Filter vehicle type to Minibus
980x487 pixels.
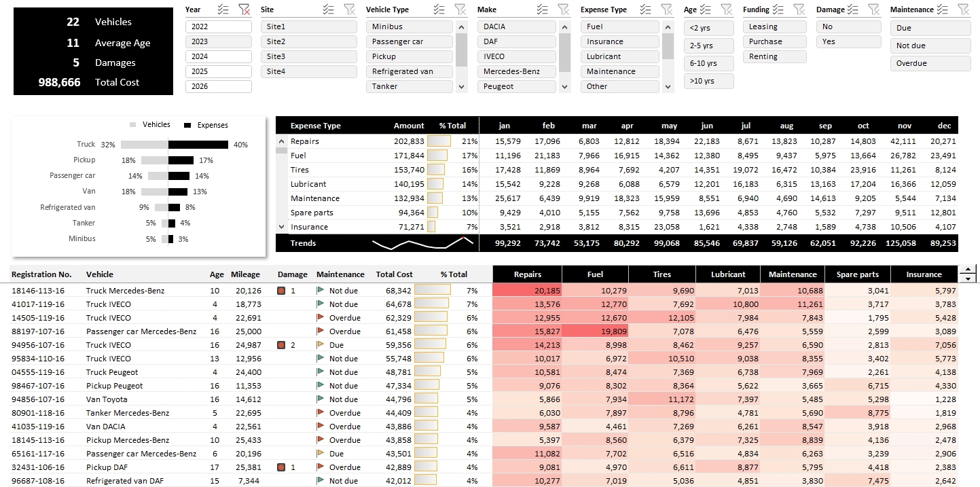coord(410,26)
